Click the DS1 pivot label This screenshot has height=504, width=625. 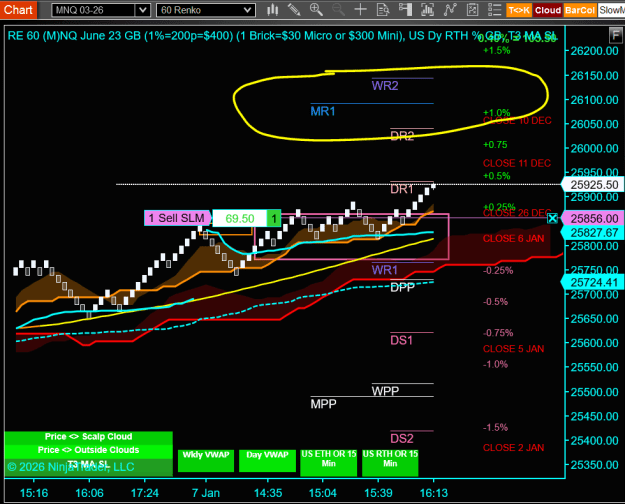click(x=401, y=340)
